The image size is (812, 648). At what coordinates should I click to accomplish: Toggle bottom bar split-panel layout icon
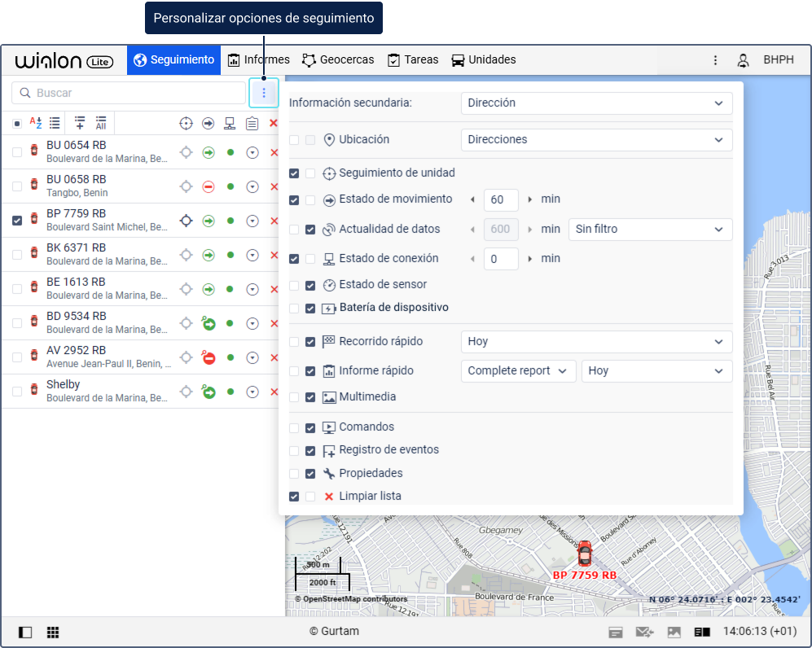pos(702,632)
